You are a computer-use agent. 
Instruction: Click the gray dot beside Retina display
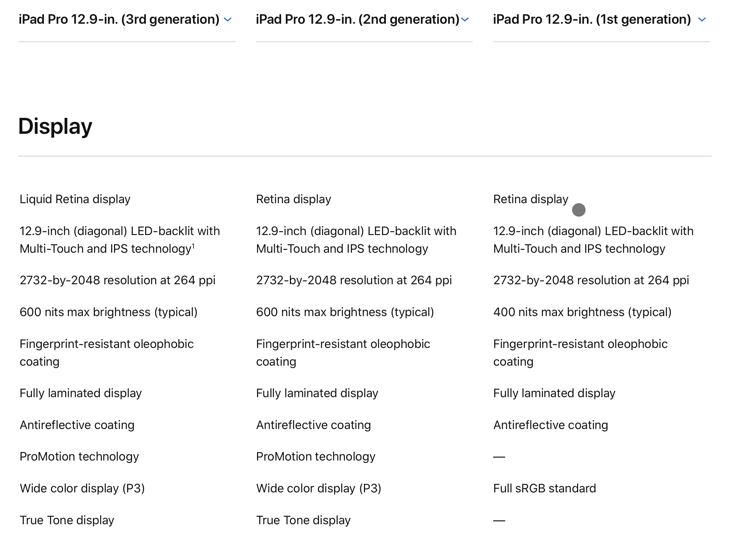tap(578, 210)
